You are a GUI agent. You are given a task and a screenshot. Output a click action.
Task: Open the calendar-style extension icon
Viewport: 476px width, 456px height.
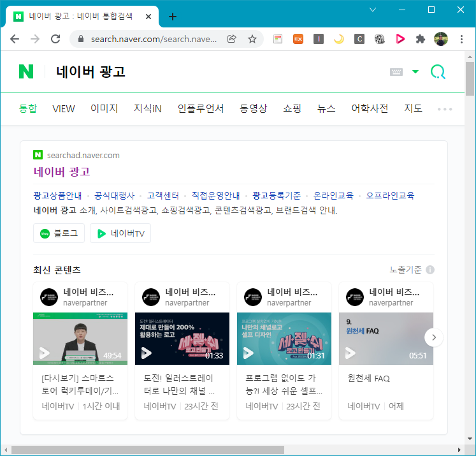point(278,39)
